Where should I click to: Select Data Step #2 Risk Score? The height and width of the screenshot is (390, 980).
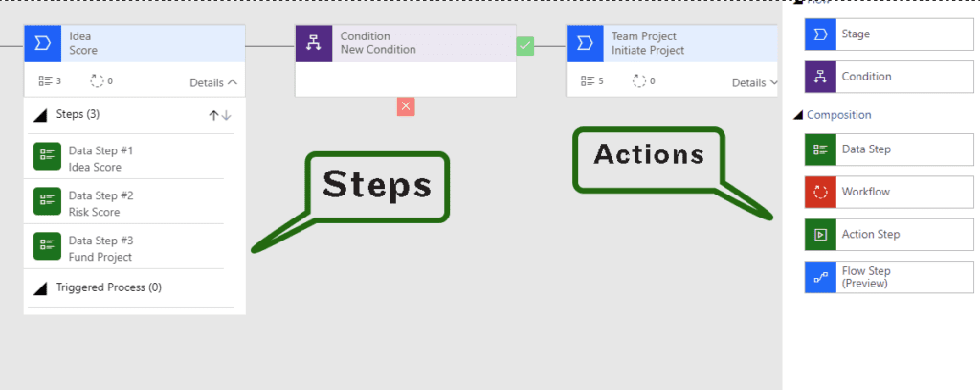(x=124, y=201)
